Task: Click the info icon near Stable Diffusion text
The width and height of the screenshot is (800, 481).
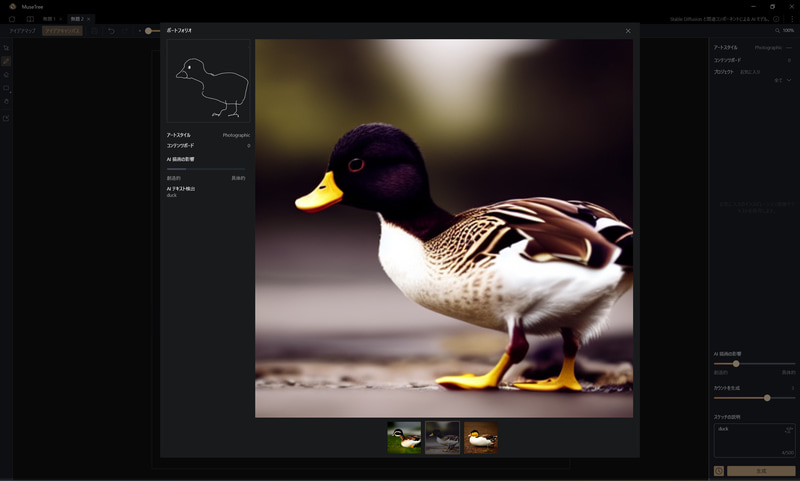Action: click(776, 19)
